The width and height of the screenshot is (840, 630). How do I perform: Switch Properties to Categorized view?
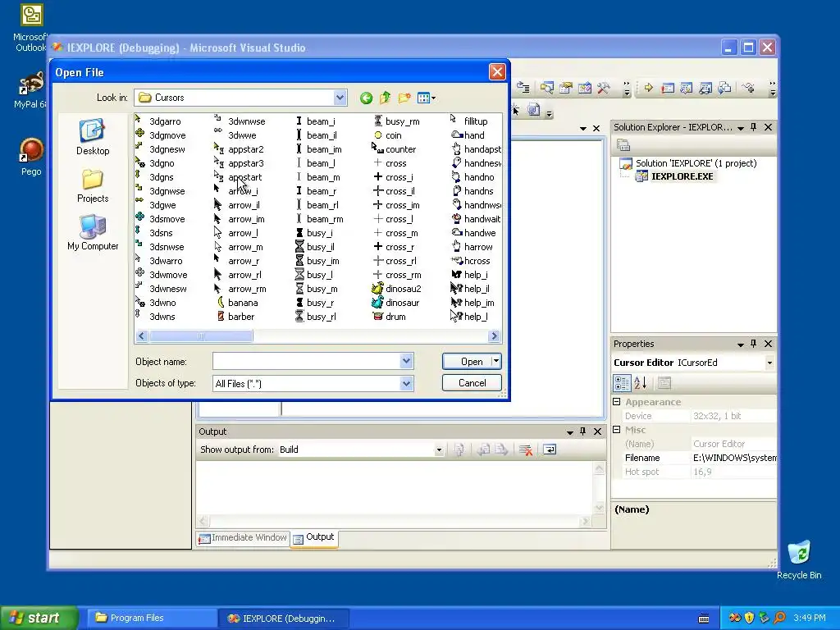click(622, 383)
